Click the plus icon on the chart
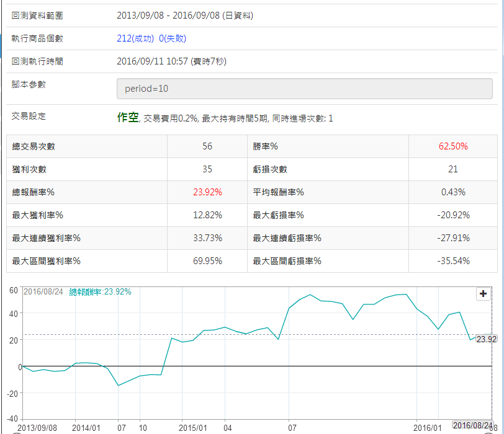504x434 pixels. (483, 294)
